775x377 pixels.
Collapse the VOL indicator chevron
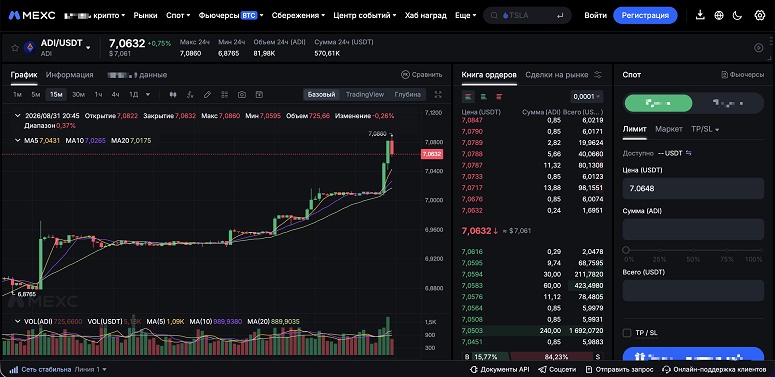17,321
